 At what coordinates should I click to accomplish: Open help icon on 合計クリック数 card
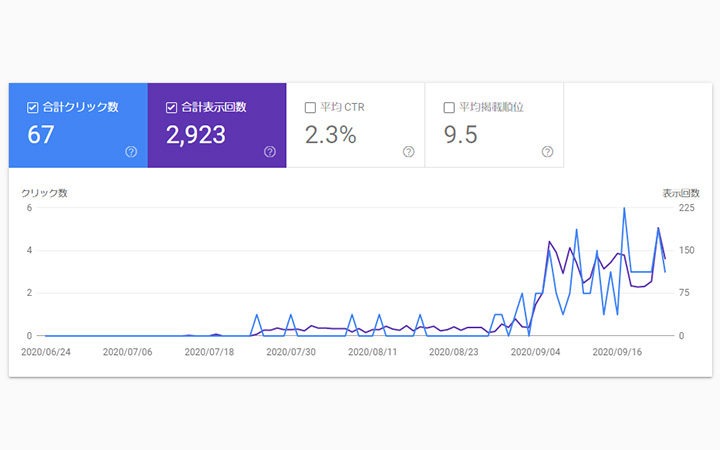[131, 152]
